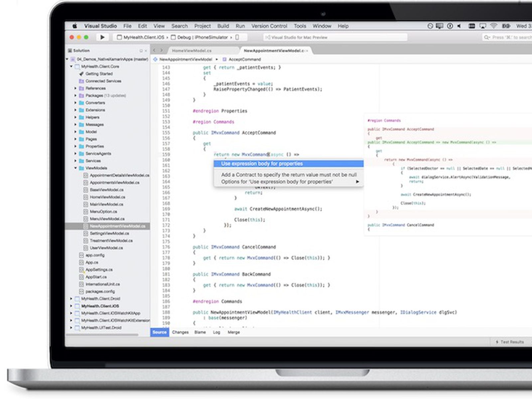
Task: Open Getting Started in the Solution pad
Action: click(x=99, y=74)
